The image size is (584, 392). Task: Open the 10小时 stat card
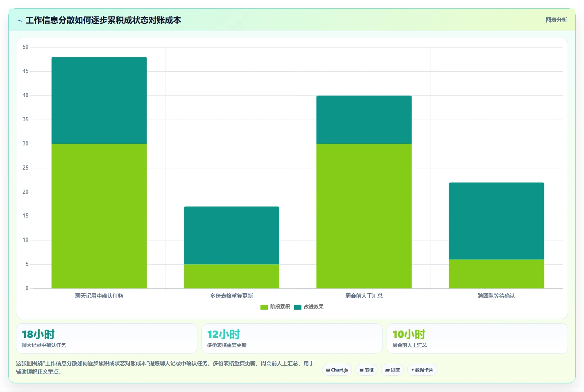tap(477, 338)
